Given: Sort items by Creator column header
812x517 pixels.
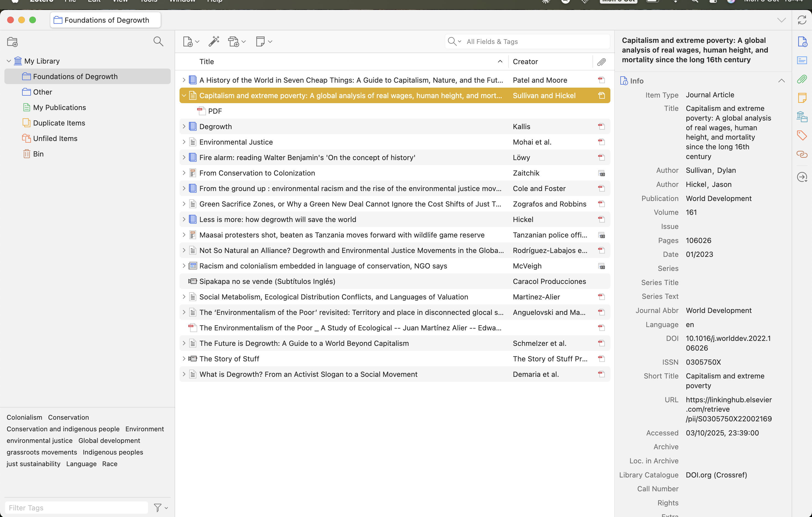Looking at the screenshot, I should click(x=550, y=62).
